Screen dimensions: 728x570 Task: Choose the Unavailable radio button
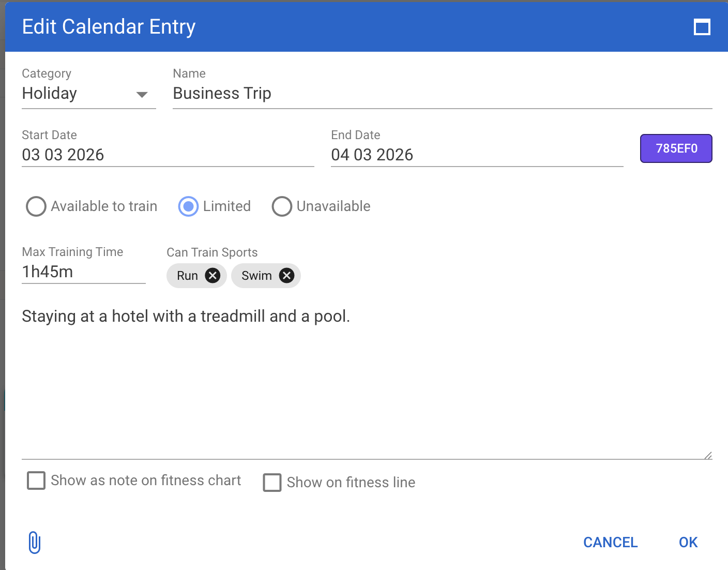coord(282,206)
